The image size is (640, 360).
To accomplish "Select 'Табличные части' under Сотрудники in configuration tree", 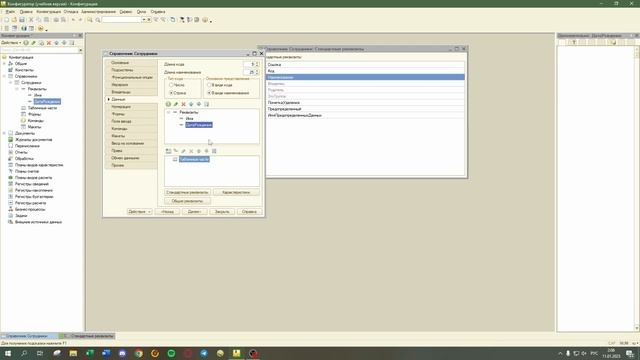I will 42,108.
